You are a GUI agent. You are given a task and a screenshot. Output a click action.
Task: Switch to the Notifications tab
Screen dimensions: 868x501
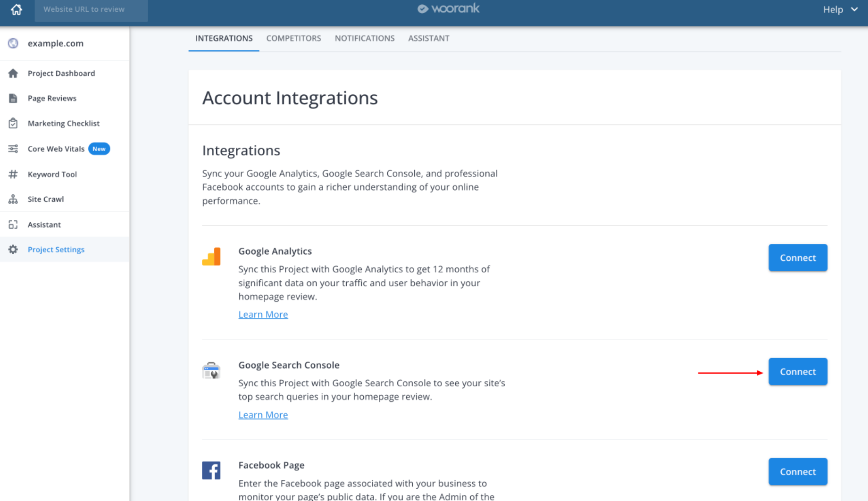(365, 38)
